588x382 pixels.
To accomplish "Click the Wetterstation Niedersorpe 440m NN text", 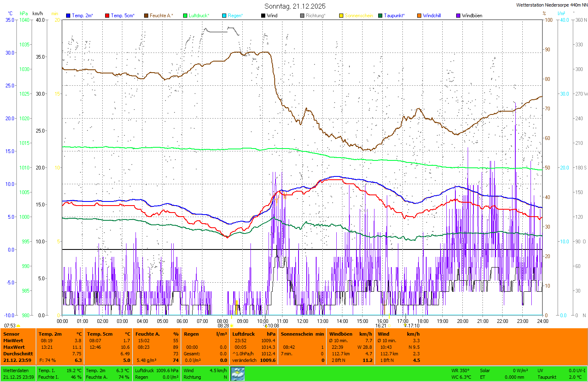I will pos(551,5).
